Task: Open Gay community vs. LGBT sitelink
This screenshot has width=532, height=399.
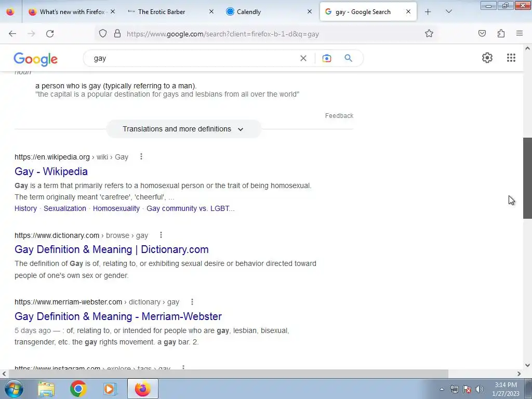Action: click(190, 208)
